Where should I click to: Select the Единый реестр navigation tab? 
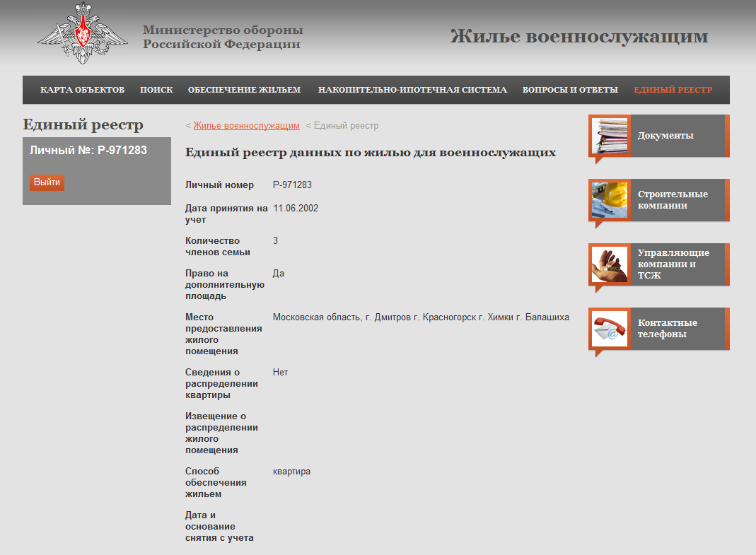(673, 90)
